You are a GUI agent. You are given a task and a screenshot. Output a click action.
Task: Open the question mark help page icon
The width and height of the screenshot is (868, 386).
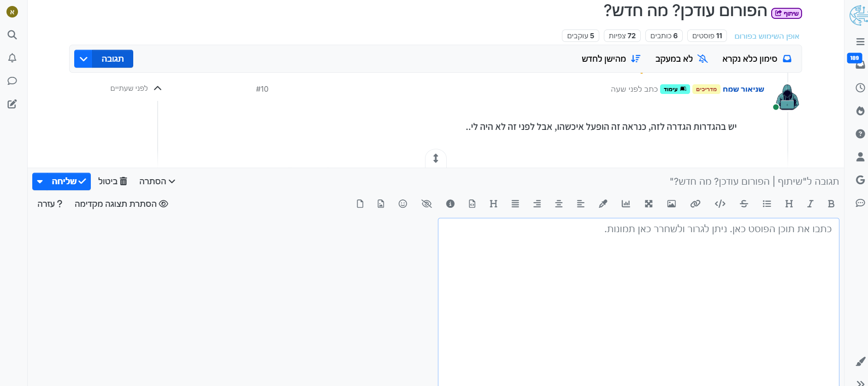[x=860, y=134]
